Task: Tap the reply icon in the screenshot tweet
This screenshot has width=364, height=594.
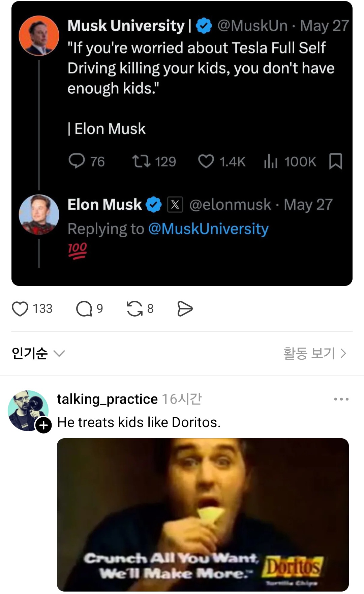Action: coord(77,161)
